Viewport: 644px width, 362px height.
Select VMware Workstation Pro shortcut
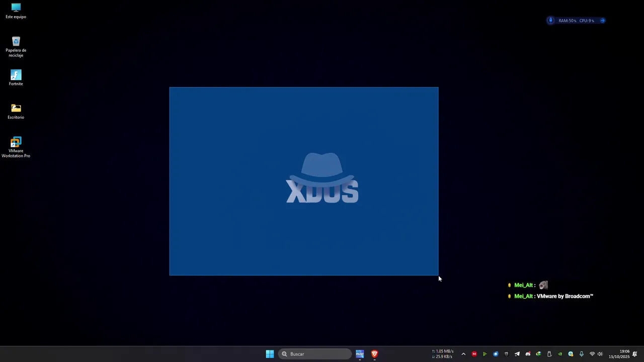pyautogui.click(x=16, y=147)
